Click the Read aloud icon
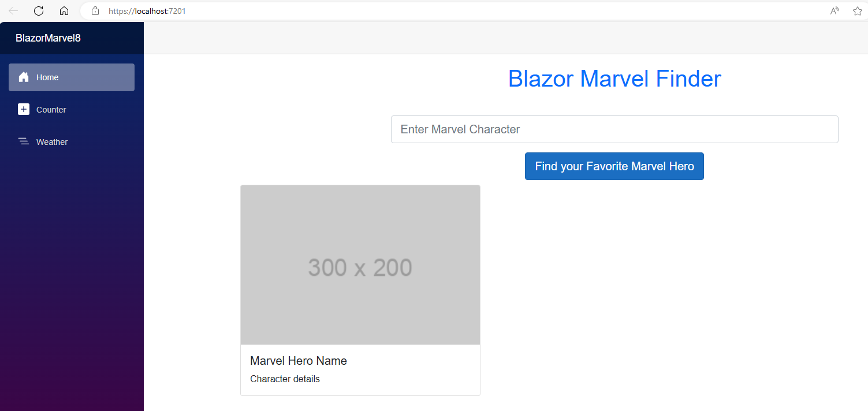Image resolution: width=868 pixels, height=411 pixels. pos(835,11)
